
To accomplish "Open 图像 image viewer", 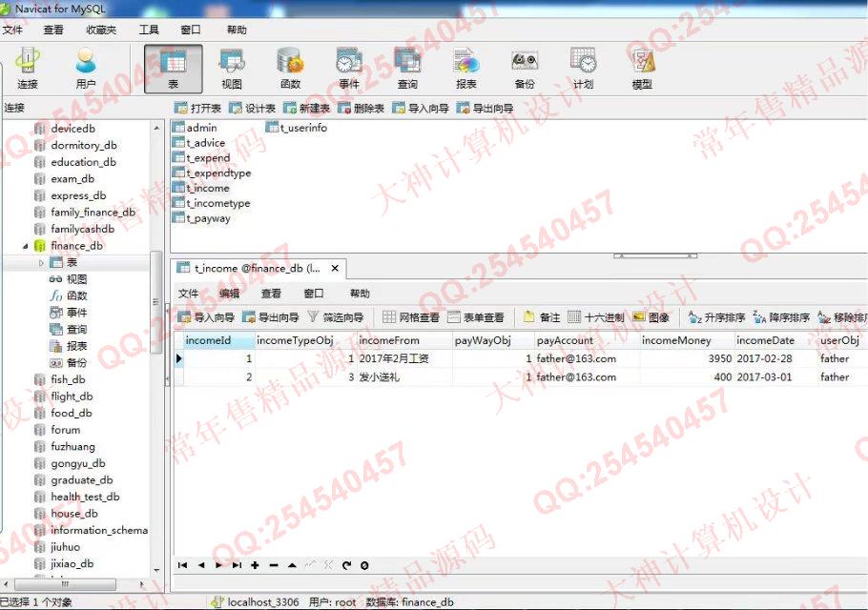I will [651, 317].
